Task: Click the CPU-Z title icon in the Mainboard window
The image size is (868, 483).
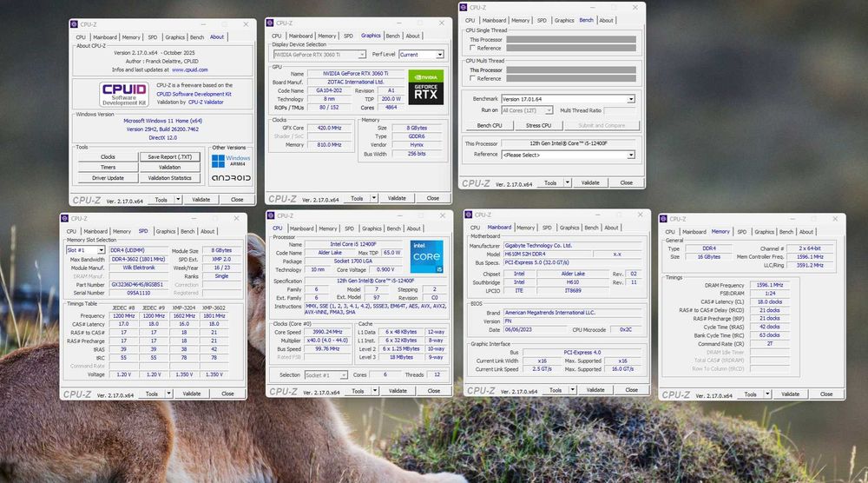Action: click(x=469, y=215)
